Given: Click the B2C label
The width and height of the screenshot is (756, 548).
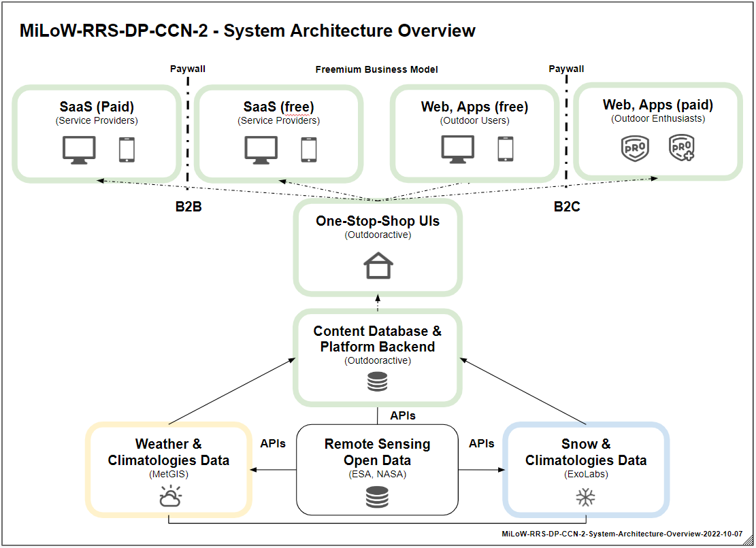Looking at the screenshot, I should 567,207.
